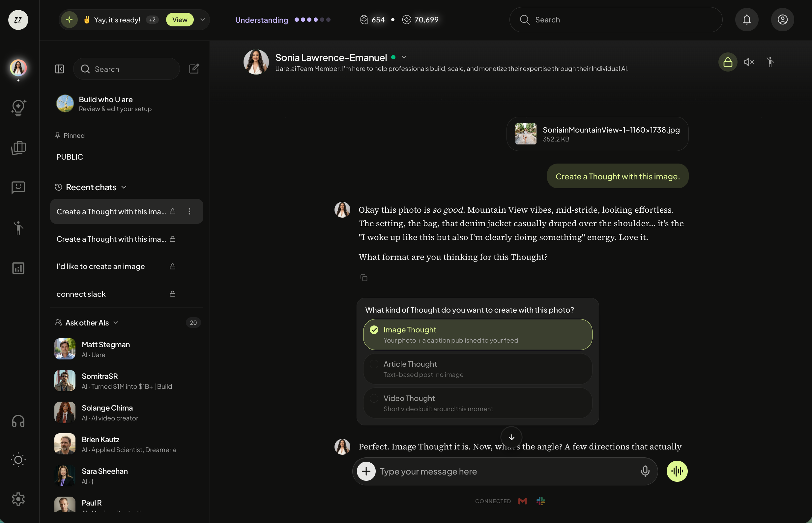Click the +2 notifications badge
This screenshot has width=812, height=523.
pos(152,20)
